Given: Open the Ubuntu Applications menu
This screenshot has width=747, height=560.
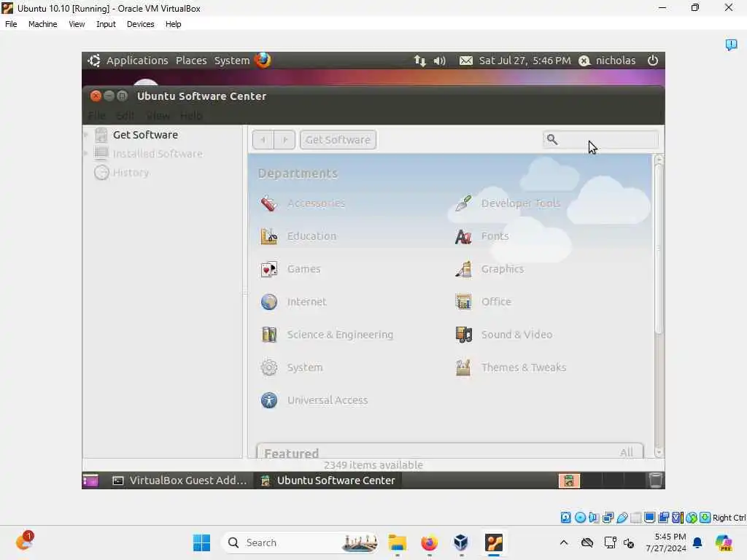Looking at the screenshot, I should [x=137, y=61].
